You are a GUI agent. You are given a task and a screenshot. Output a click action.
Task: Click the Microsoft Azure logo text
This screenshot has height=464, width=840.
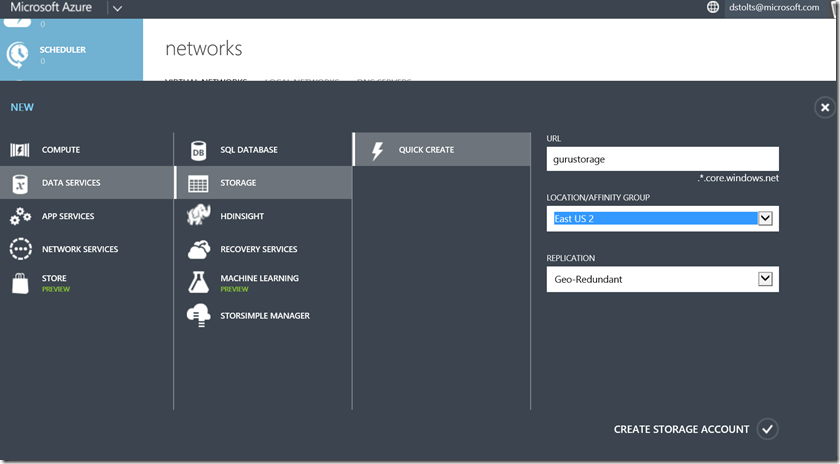coord(51,8)
